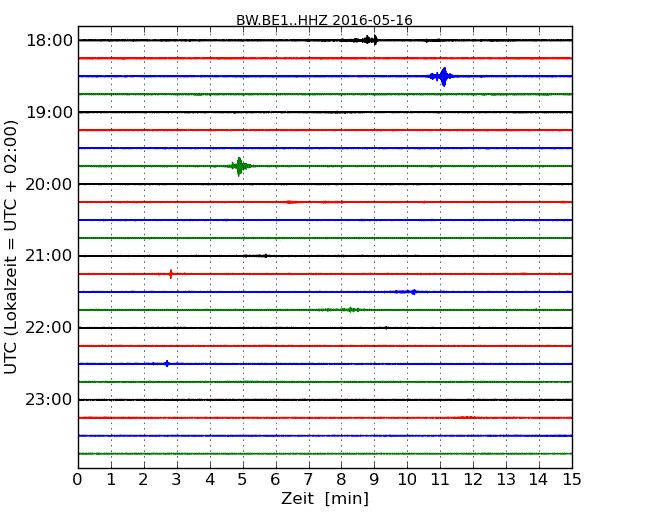The width and height of the screenshot is (650, 520).
Task: Select the 18:00 time label
Action: click(49, 41)
